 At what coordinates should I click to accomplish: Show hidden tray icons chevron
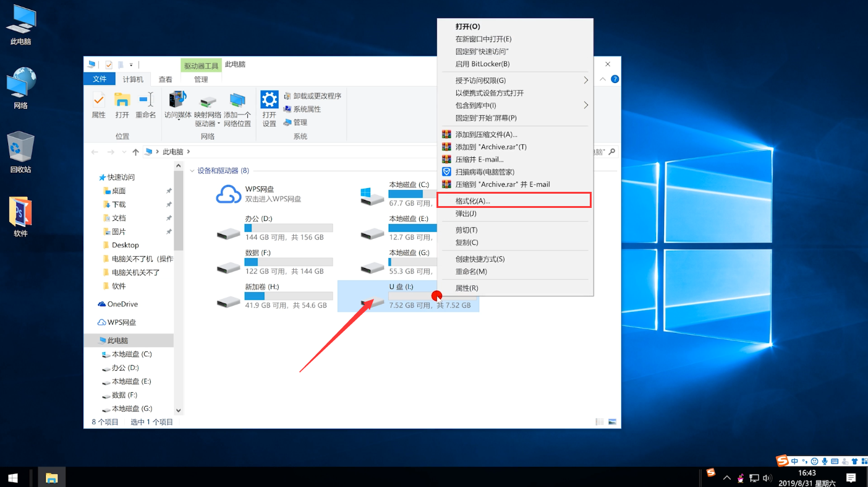727,478
